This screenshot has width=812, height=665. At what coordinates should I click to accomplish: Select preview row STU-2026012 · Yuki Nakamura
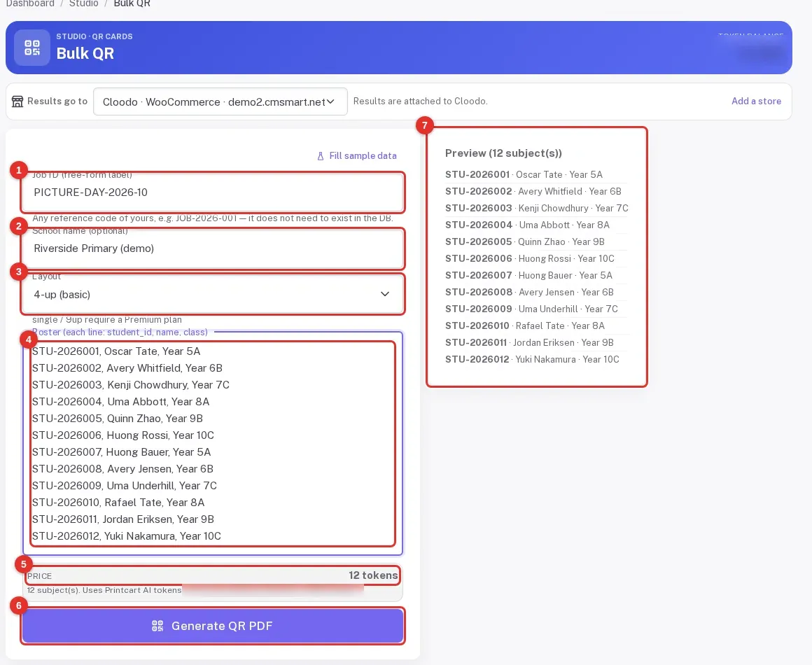point(532,359)
